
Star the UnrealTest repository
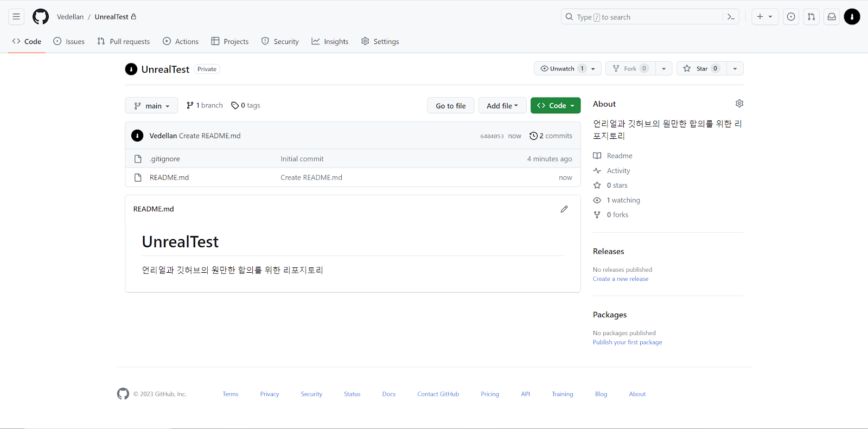701,68
